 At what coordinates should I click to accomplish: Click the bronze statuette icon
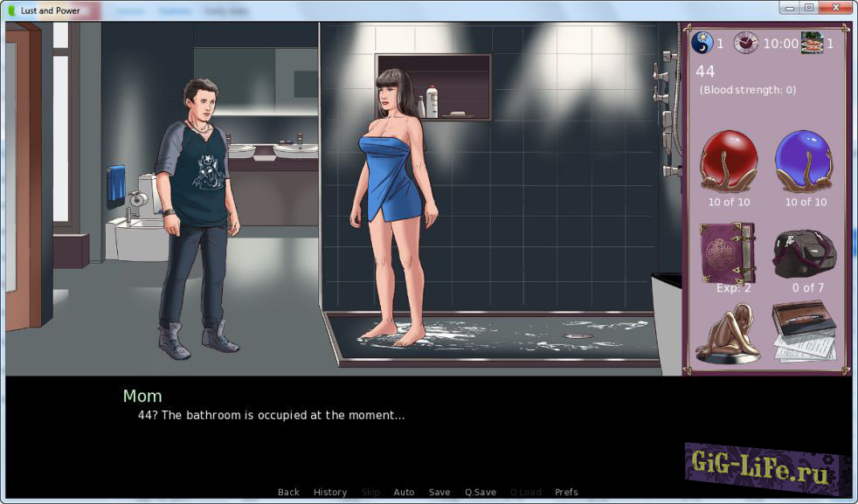727,333
